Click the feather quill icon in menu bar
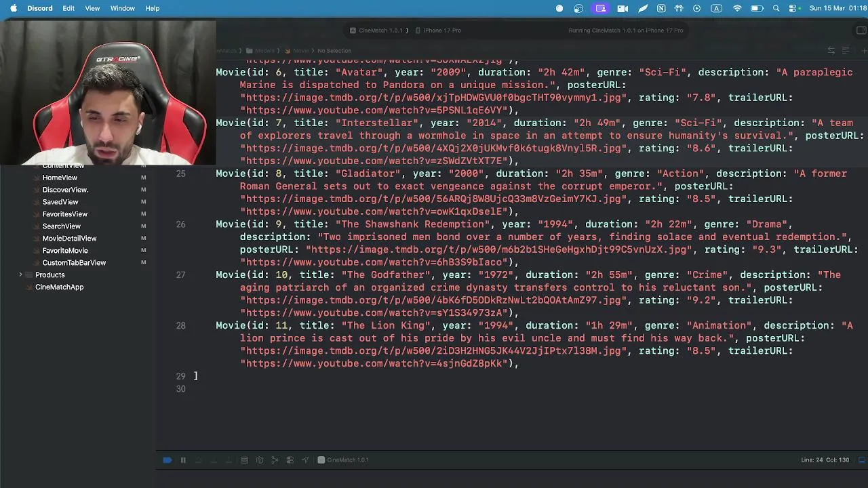The image size is (868, 488). click(x=642, y=8)
